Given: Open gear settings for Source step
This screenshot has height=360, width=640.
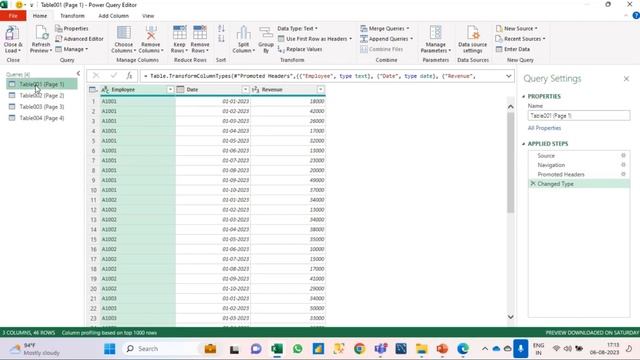Looking at the screenshot, I should click(623, 156).
